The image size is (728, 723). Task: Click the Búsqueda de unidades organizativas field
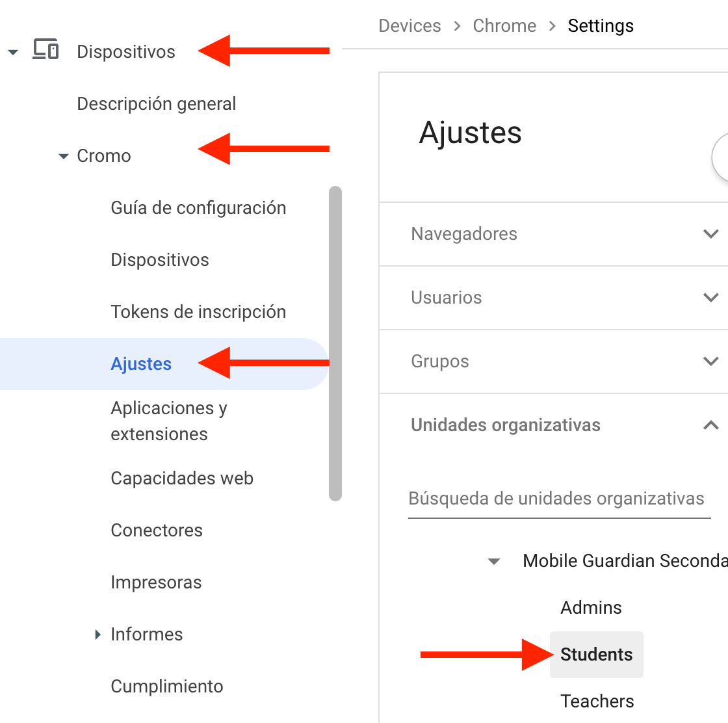tap(556, 499)
